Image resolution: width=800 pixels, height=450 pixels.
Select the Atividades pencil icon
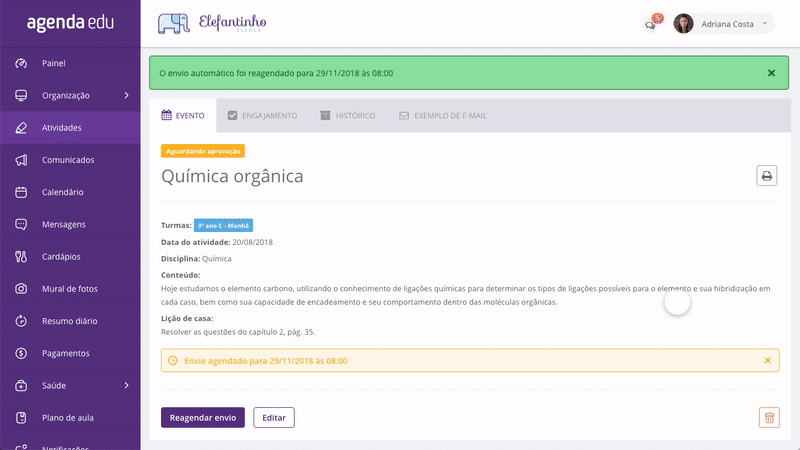pyautogui.click(x=21, y=128)
